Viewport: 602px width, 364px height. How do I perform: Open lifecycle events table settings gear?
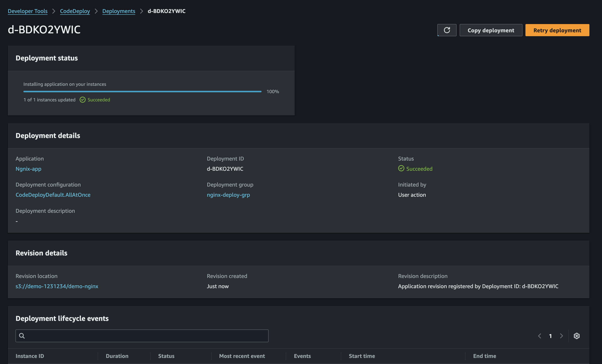tap(577, 336)
